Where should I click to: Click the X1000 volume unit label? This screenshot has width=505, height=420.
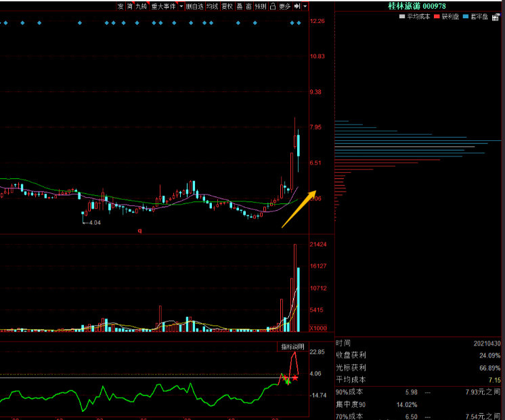[x=318, y=328]
